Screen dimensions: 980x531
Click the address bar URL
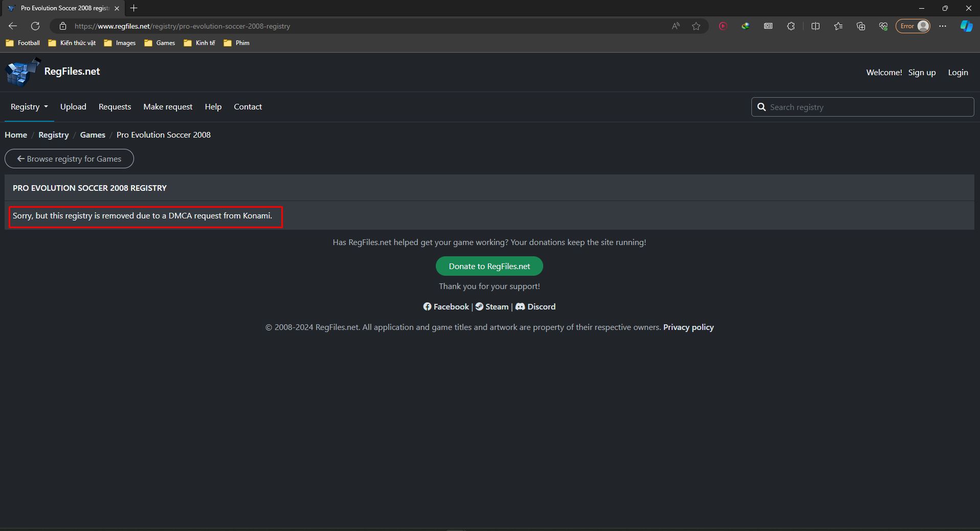click(182, 26)
